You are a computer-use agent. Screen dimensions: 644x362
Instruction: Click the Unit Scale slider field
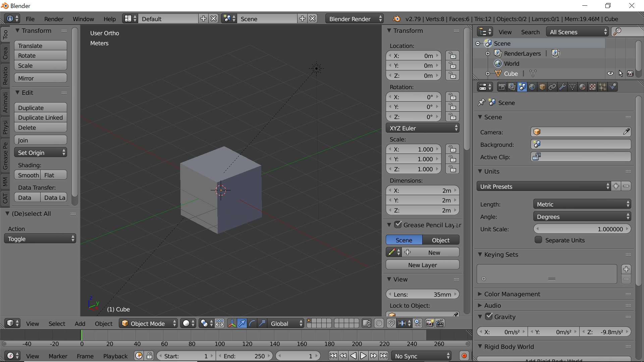pyautogui.click(x=582, y=229)
